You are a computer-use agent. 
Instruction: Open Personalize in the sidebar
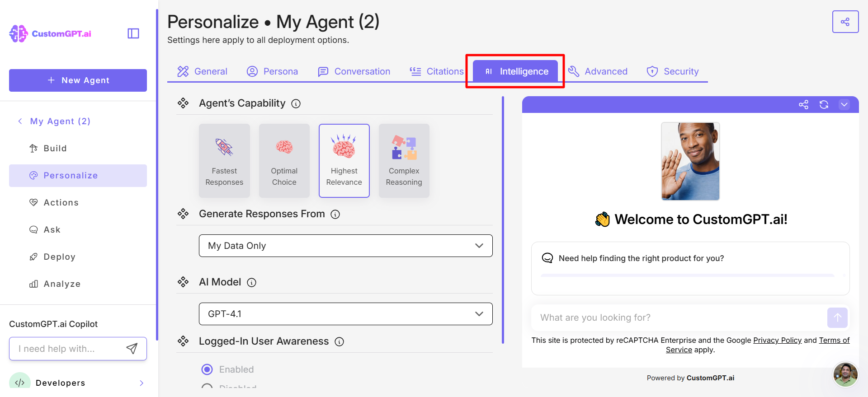78,176
